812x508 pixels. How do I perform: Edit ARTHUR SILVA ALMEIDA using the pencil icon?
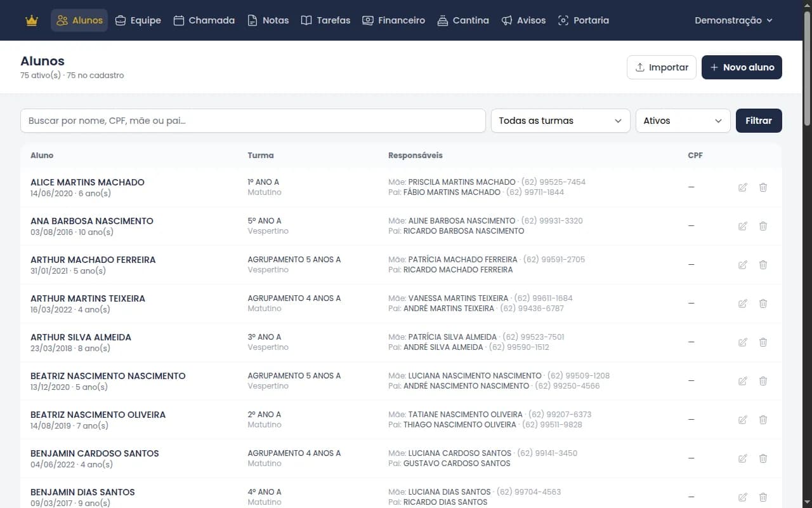click(743, 342)
